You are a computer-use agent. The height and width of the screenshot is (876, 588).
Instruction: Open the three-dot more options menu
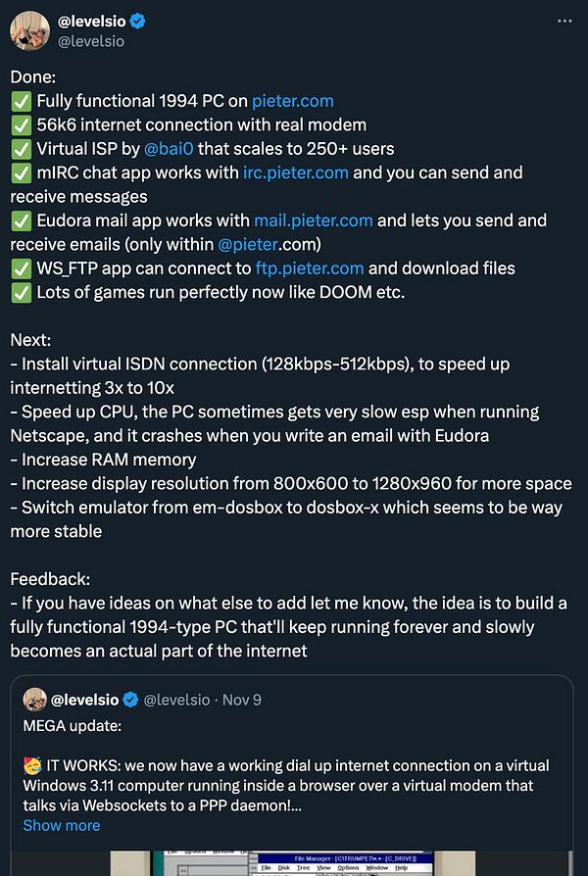point(564,22)
